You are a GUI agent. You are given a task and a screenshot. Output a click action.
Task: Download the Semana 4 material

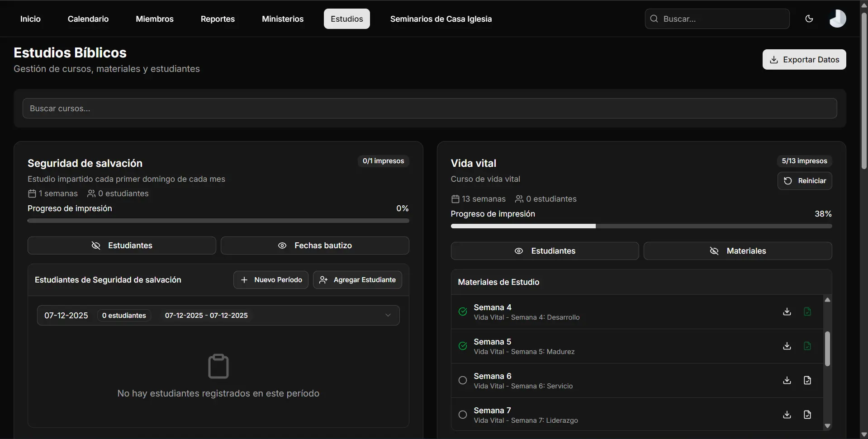point(787,312)
